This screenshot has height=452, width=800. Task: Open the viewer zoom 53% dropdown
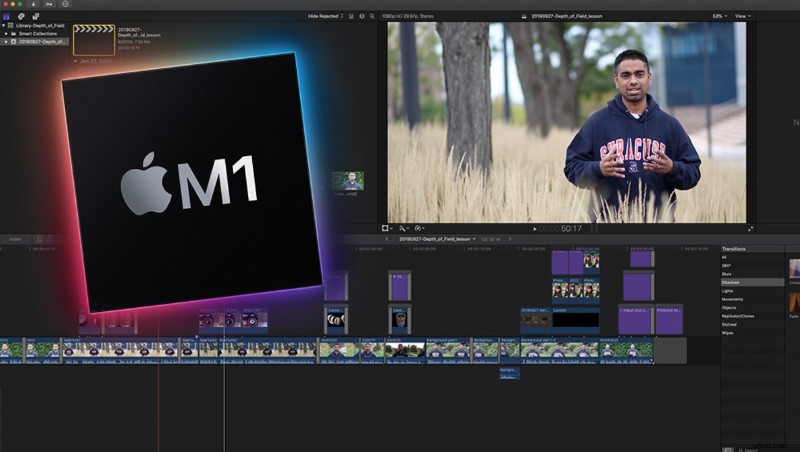tap(719, 16)
